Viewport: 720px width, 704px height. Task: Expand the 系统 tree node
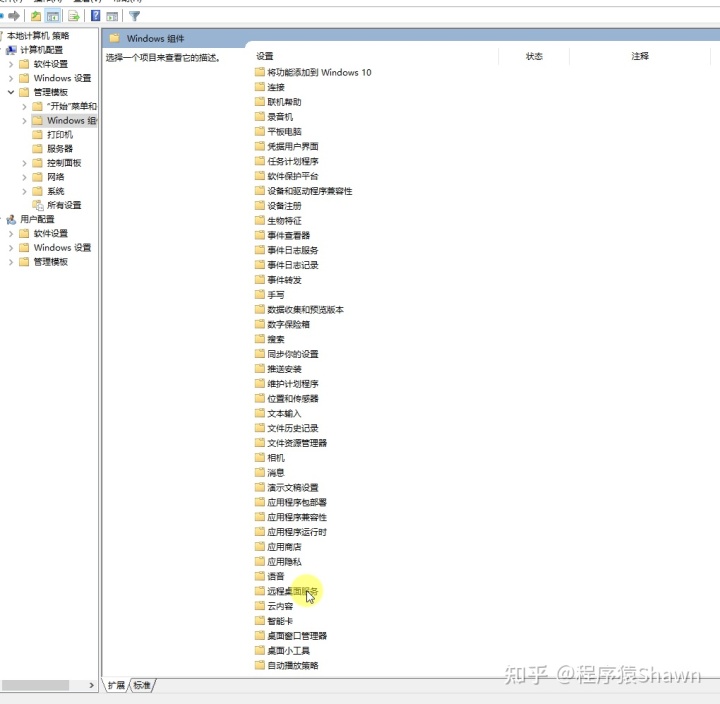[x=24, y=191]
